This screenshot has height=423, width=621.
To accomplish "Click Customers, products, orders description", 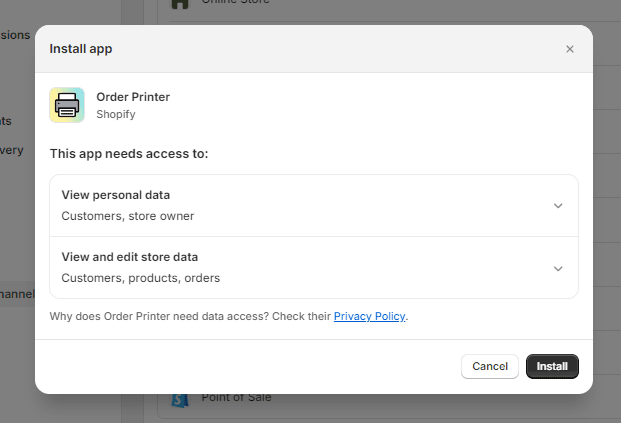I will pos(141,277).
